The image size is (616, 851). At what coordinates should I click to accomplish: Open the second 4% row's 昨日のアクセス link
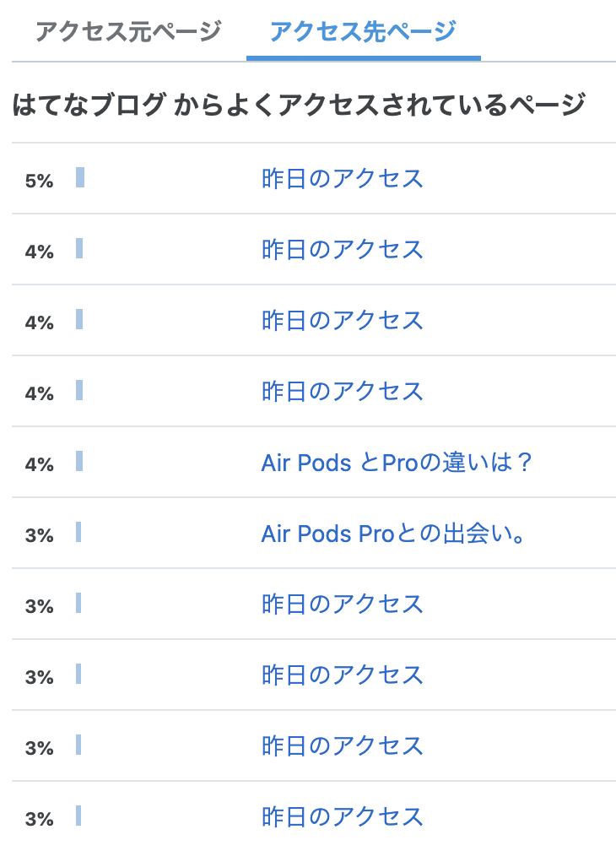[x=342, y=321]
